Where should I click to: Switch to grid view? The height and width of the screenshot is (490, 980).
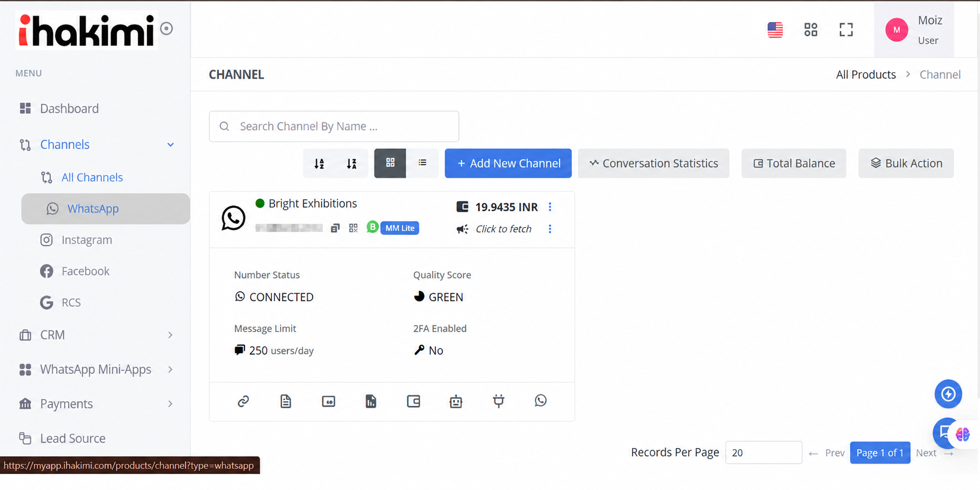tap(390, 163)
